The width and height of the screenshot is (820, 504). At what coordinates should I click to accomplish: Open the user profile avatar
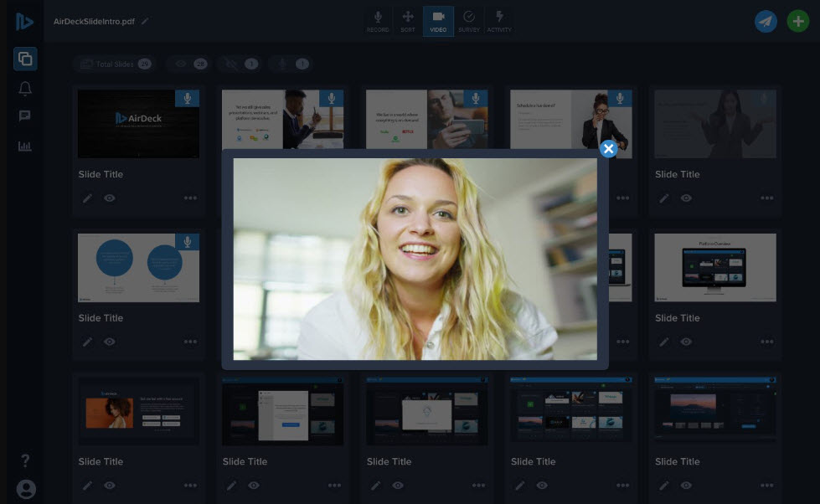pos(26,490)
